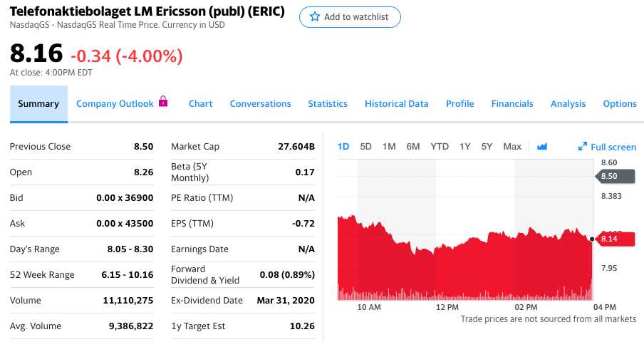Screen dimensions: 644x342
Task: Select the 1D chart range
Action: click(x=343, y=147)
